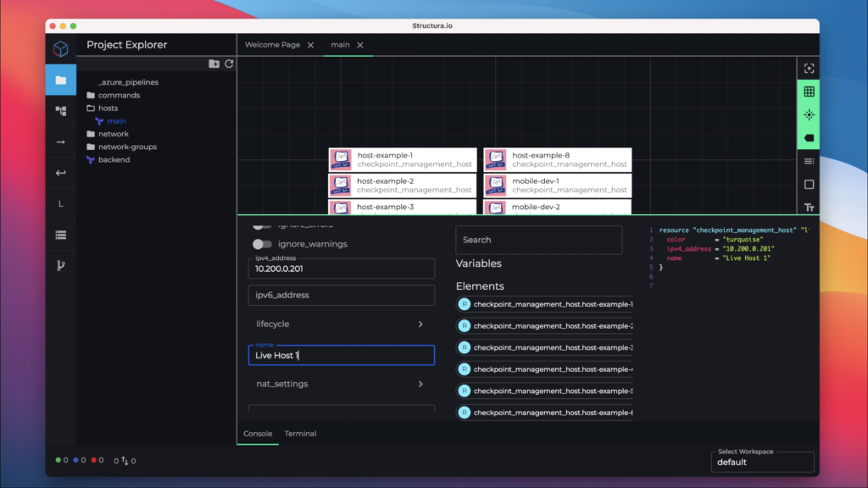Collapse the hosts folder
This screenshot has width=868, height=488.
click(103, 108)
